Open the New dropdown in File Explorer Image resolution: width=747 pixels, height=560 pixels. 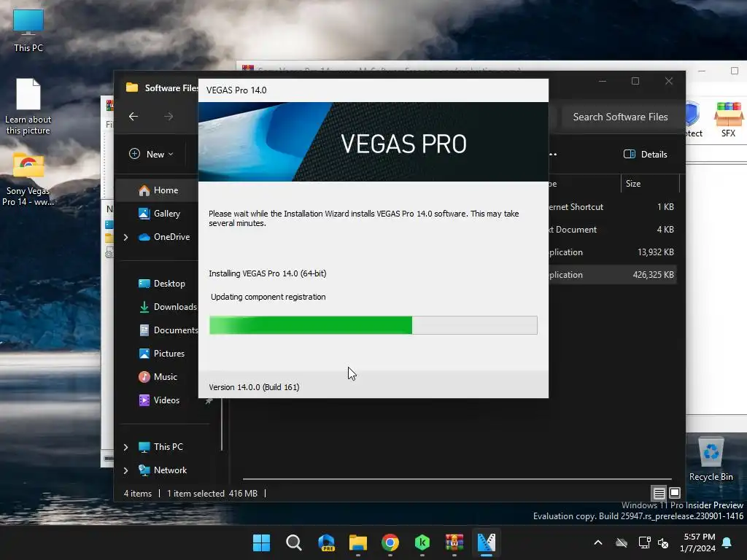tap(152, 154)
